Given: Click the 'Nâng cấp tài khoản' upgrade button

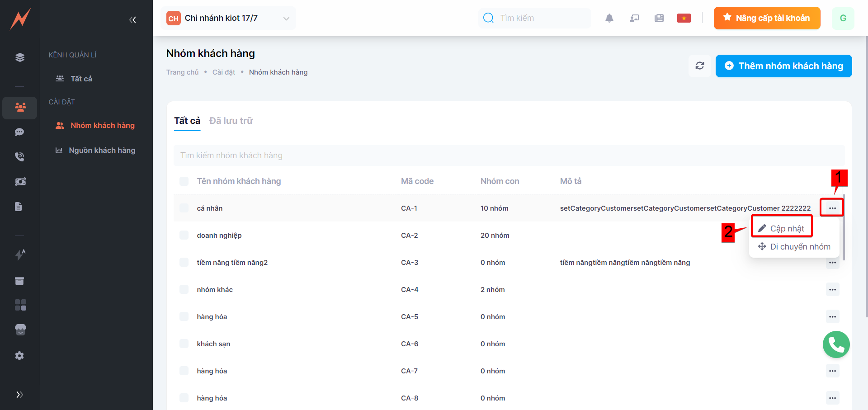Looking at the screenshot, I should pos(767,18).
